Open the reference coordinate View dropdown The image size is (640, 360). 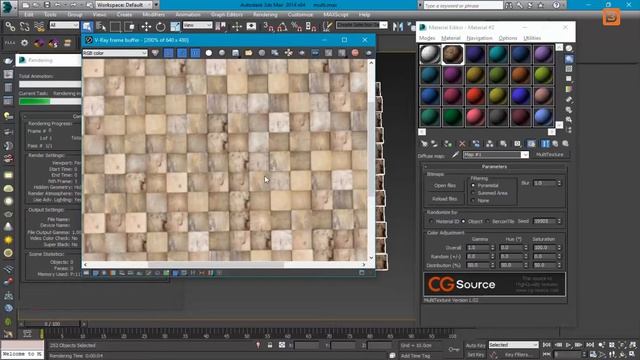(198, 25)
